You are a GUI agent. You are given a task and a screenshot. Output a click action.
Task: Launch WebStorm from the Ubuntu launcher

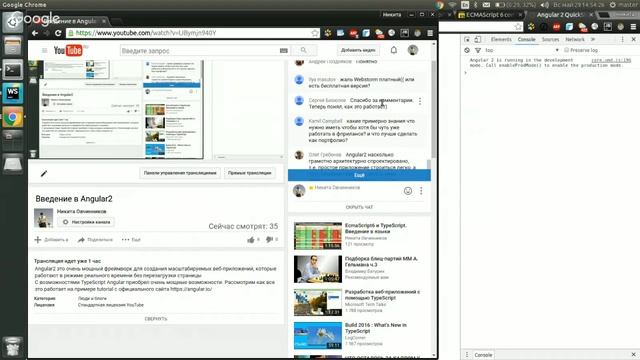coord(13,93)
